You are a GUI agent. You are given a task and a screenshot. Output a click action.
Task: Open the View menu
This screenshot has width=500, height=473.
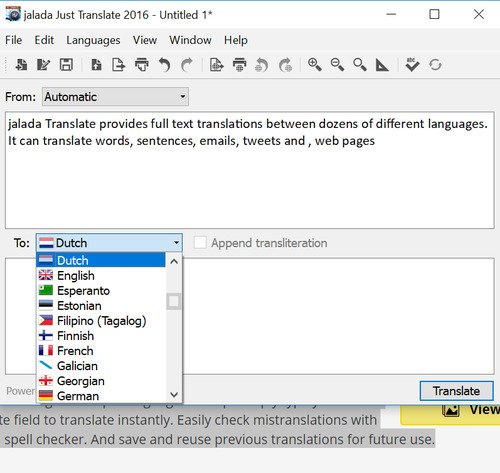click(x=145, y=40)
